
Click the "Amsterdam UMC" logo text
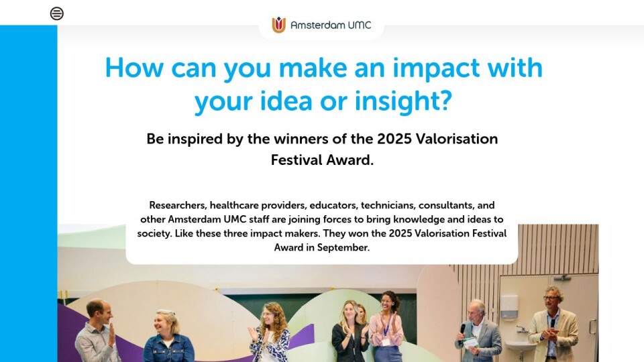point(331,25)
